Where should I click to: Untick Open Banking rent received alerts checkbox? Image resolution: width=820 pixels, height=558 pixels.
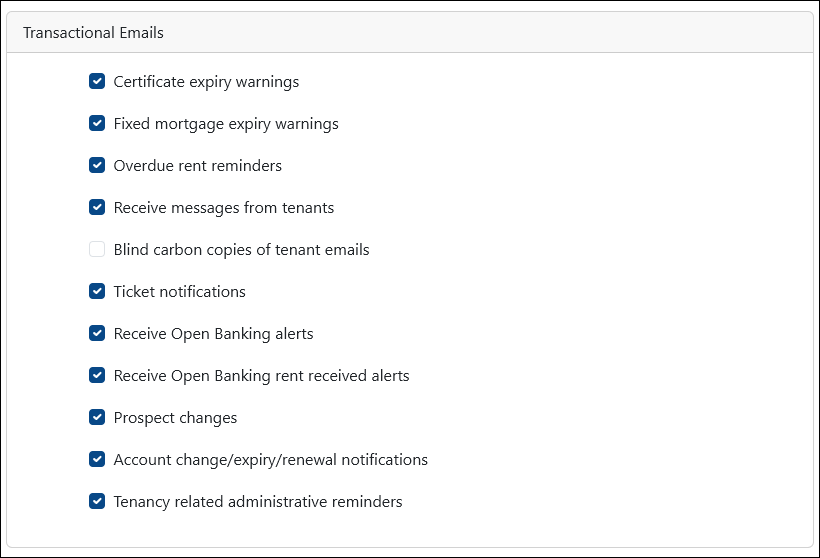[97, 375]
